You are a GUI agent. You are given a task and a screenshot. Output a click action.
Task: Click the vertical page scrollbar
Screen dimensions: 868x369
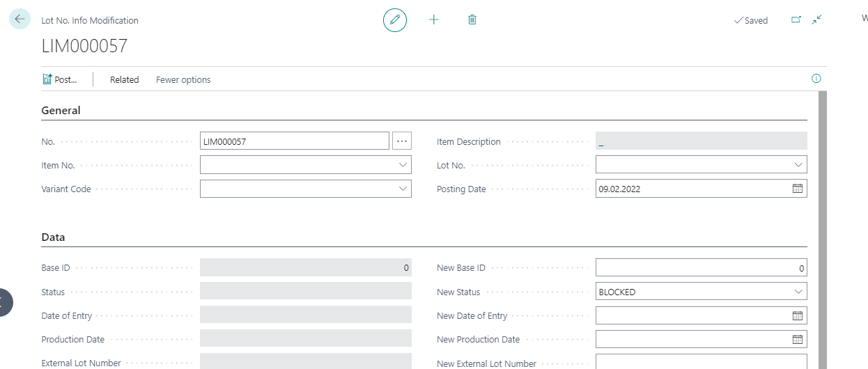pyautogui.click(x=822, y=230)
